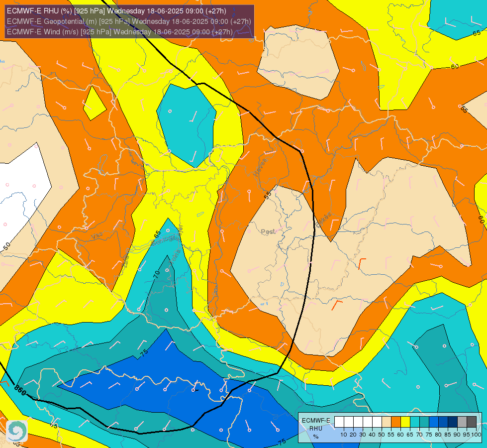Click the '%' unit label in legend
This screenshot has width=487, height=448.
point(316,437)
